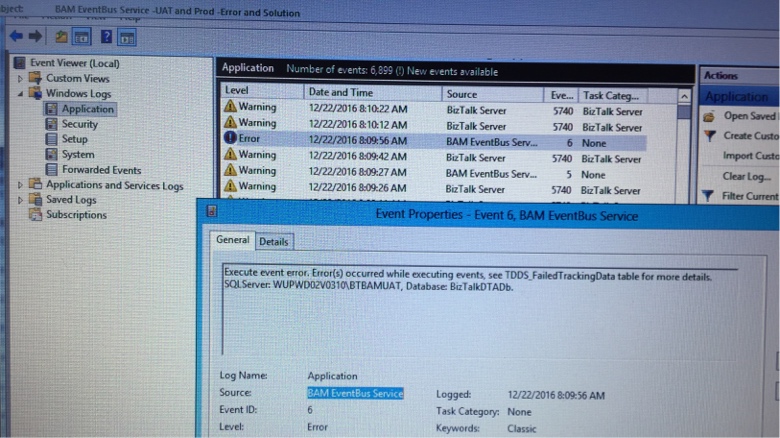This screenshot has height=438, width=780.
Task: Click the Logged date value
Action: [x=556, y=395]
